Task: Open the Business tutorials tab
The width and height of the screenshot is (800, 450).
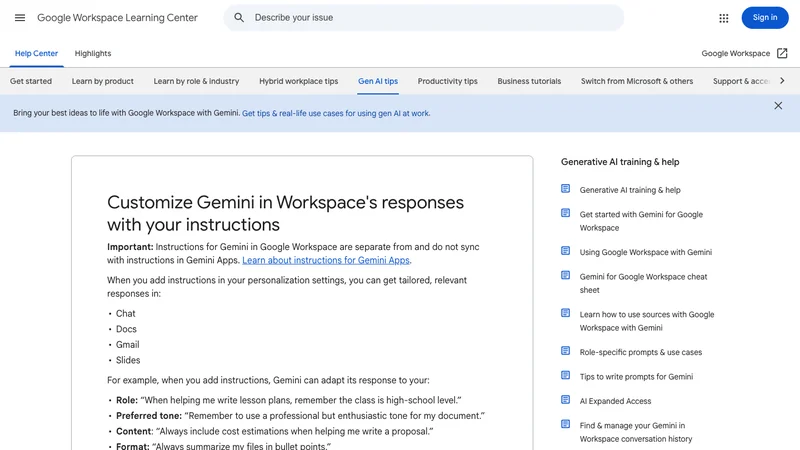Action: [529, 81]
